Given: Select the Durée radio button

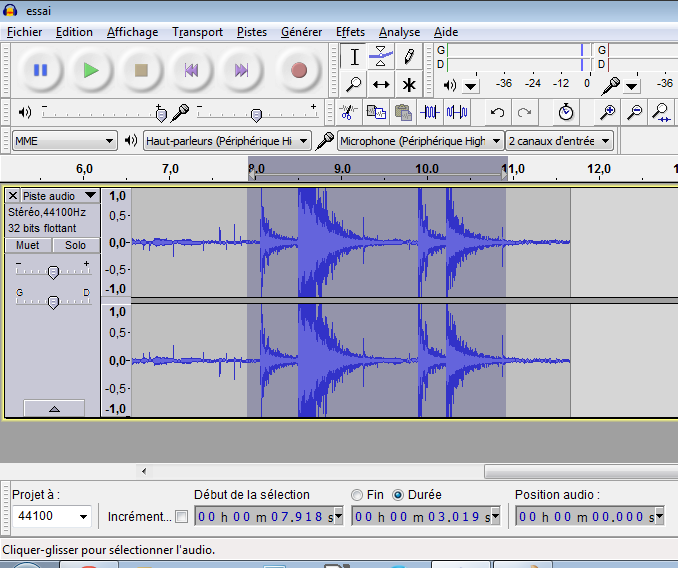Looking at the screenshot, I should pos(398,494).
